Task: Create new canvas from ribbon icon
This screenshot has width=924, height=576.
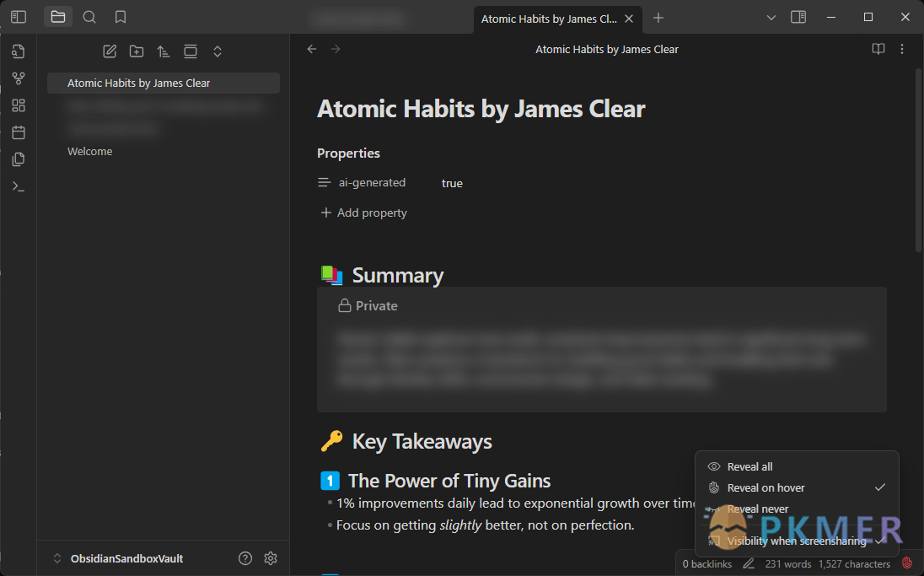Action: (19, 105)
